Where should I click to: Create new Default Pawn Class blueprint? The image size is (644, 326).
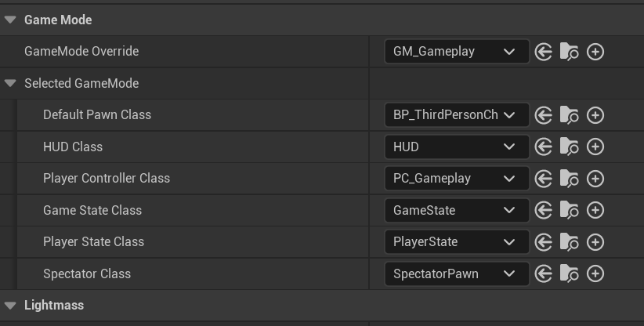coord(595,115)
